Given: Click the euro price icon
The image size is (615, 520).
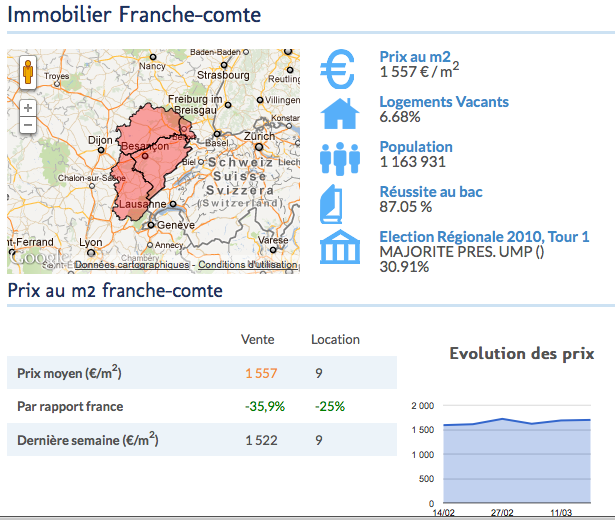Looking at the screenshot, I should 339,68.
